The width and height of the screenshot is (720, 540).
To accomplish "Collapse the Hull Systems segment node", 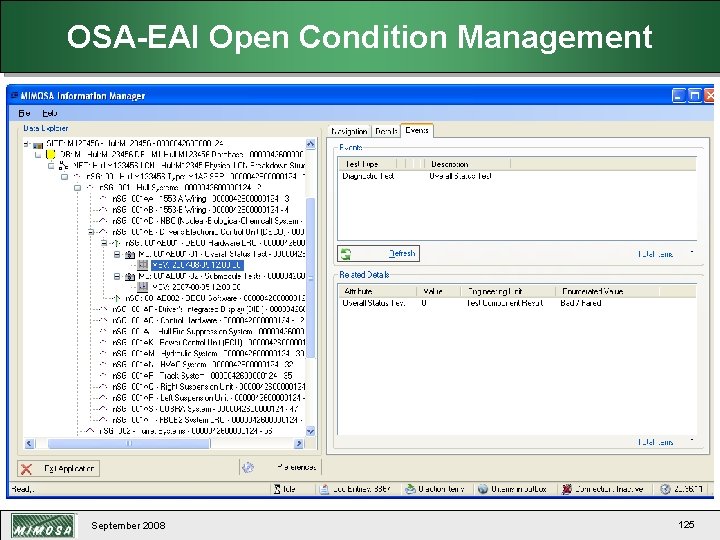I will click(x=78, y=188).
